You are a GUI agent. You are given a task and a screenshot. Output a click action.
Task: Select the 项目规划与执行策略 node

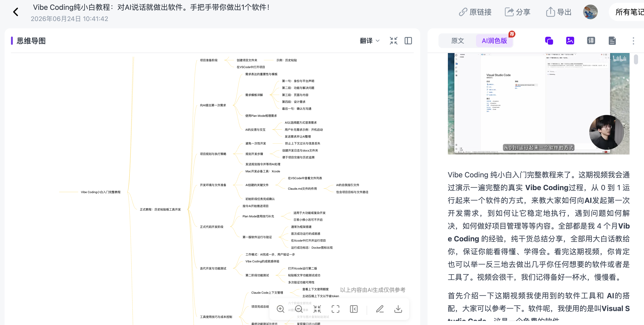click(x=213, y=154)
